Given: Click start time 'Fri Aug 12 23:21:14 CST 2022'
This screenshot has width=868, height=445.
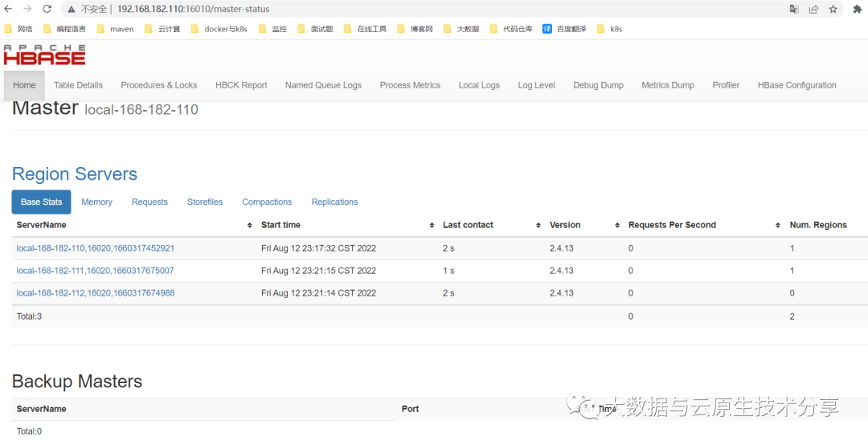Looking at the screenshot, I should [319, 293].
